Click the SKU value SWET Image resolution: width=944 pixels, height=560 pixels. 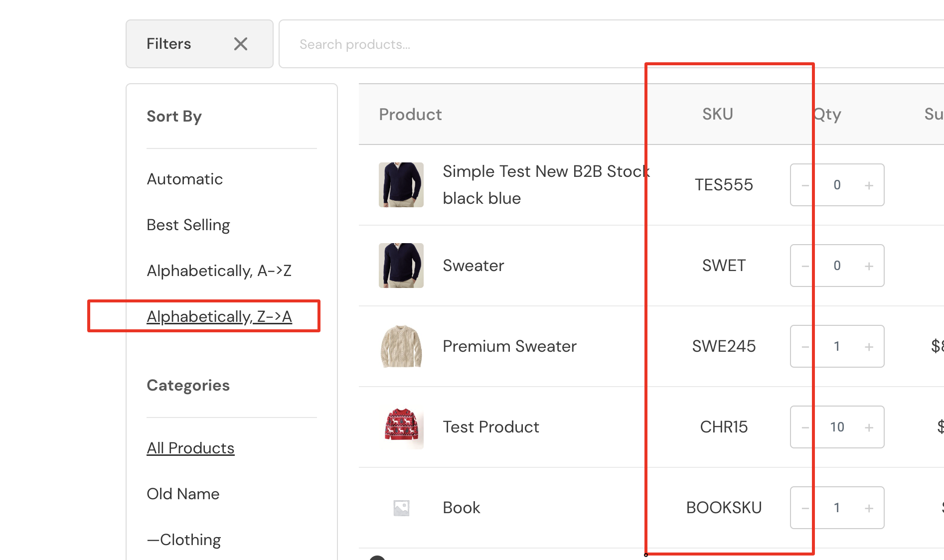(x=724, y=266)
